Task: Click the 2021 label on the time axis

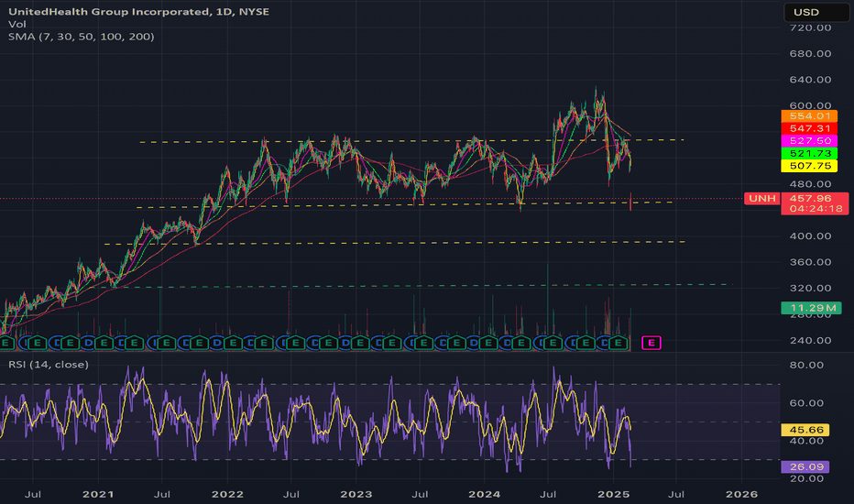Action: click(x=98, y=494)
